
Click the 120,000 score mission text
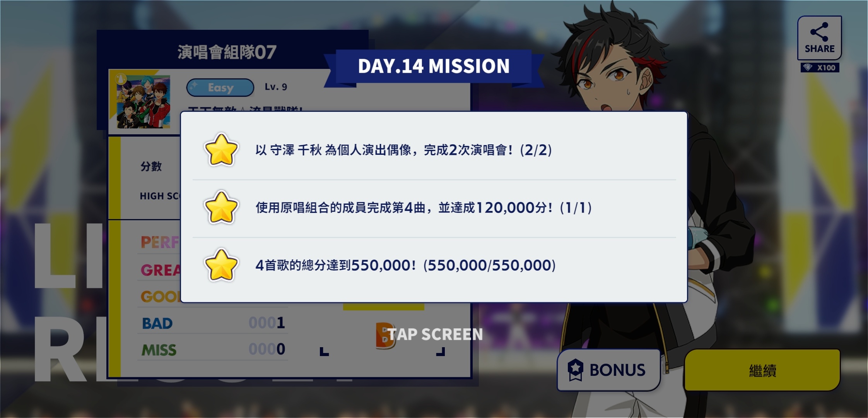pyautogui.click(x=424, y=208)
